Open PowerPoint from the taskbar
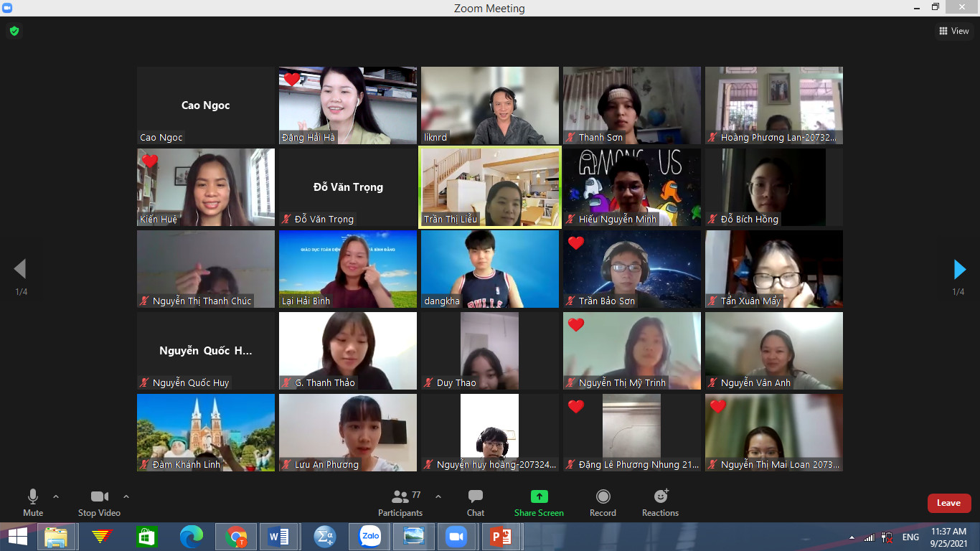The width and height of the screenshot is (980, 551). pos(501,536)
